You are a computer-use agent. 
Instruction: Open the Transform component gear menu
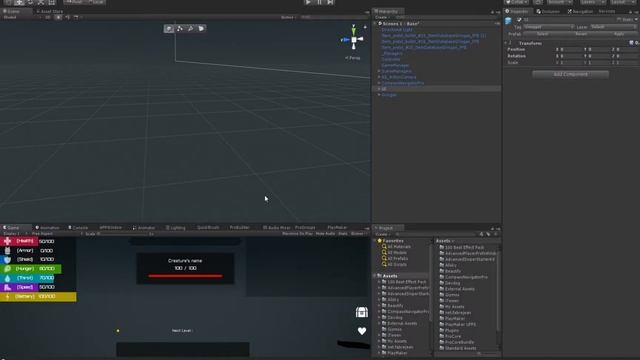[x=636, y=43]
